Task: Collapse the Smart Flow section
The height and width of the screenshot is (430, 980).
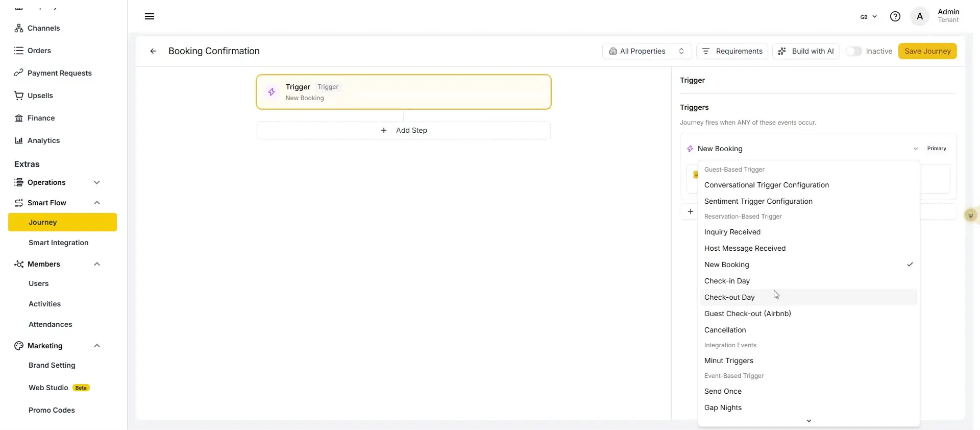Action: point(97,203)
